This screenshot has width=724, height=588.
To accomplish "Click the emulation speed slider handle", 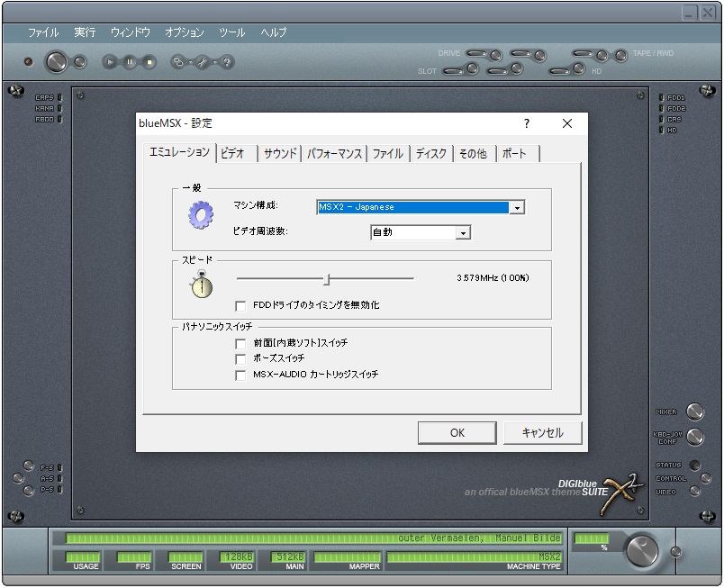I will pos(327,279).
